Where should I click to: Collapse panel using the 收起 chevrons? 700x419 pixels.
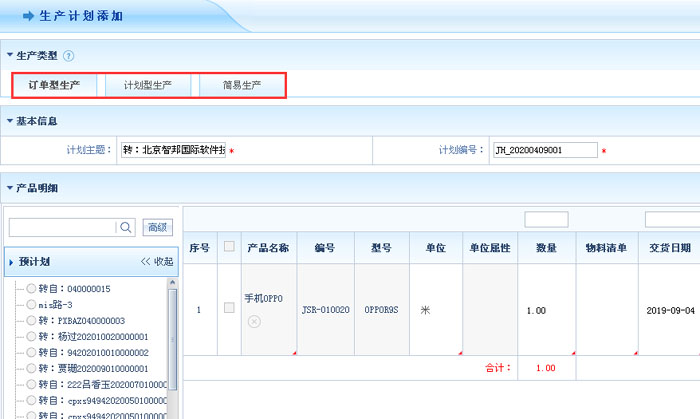tap(156, 261)
